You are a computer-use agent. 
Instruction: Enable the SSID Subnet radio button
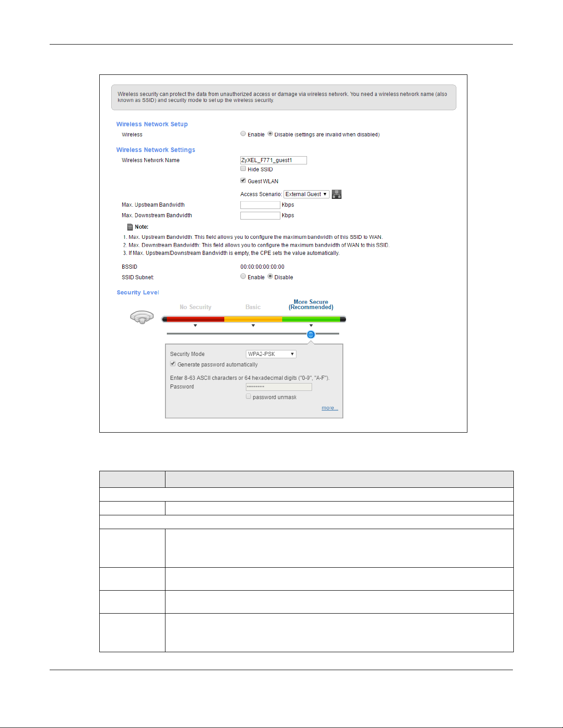coord(243,277)
